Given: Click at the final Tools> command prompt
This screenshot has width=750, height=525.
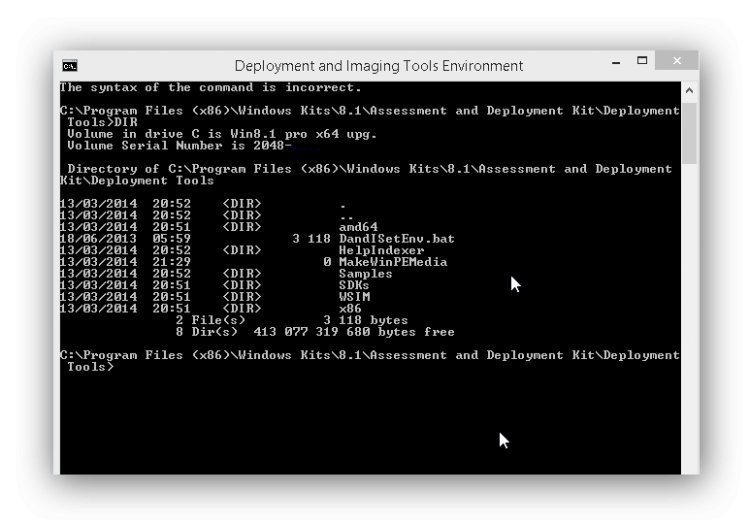Looking at the screenshot, I should pyautogui.click(x=91, y=367).
